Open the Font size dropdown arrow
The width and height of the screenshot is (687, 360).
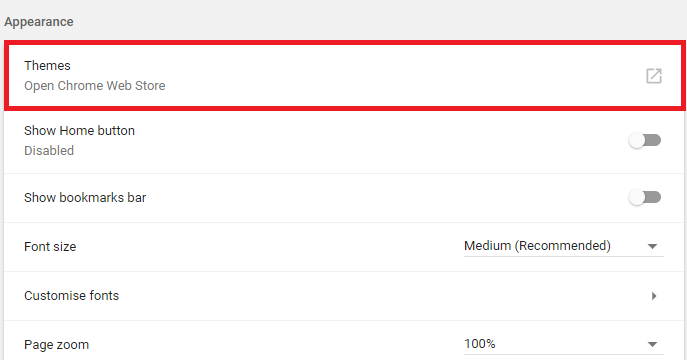pos(652,247)
